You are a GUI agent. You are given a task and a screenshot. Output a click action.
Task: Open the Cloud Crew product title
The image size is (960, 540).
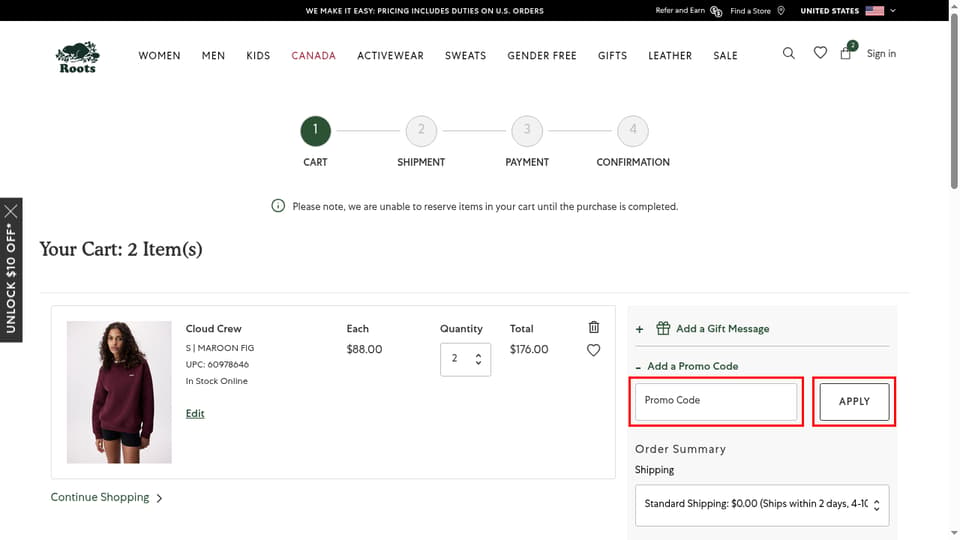click(x=214, y=329)
